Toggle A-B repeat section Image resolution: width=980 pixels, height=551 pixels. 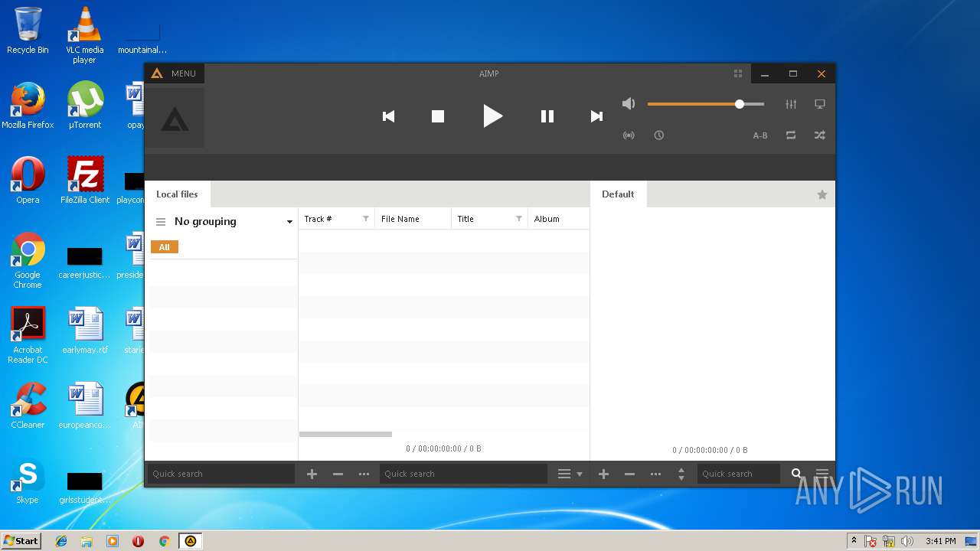point(760,135)
